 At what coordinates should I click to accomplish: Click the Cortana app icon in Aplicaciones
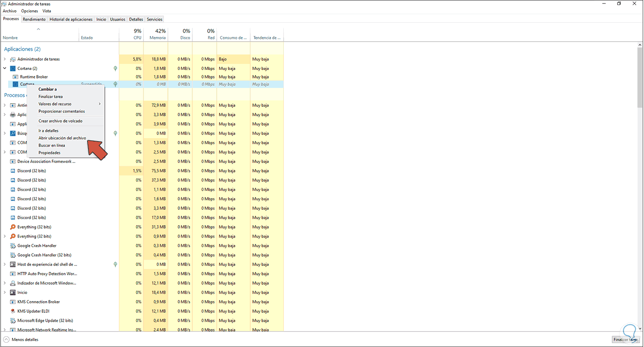[13, 68]
